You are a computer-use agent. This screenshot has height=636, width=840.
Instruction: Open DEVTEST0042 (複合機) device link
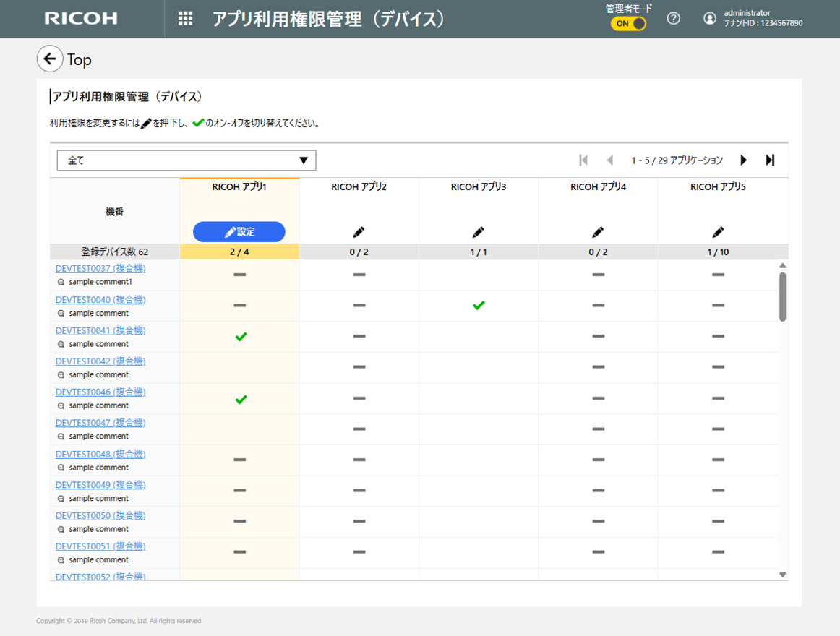(x=100, y=361)
